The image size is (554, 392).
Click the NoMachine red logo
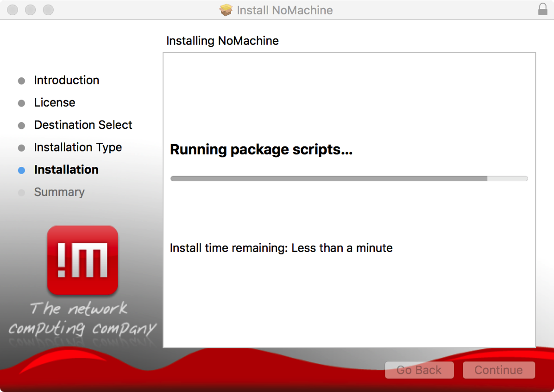tap(82, 260)
